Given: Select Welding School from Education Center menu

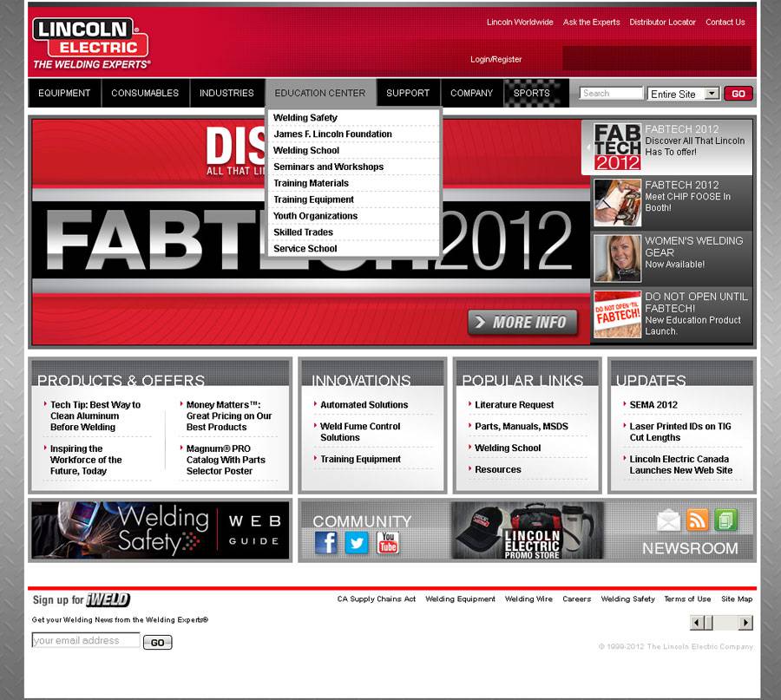Looking at the screenshot, I should tap(306, 150).
